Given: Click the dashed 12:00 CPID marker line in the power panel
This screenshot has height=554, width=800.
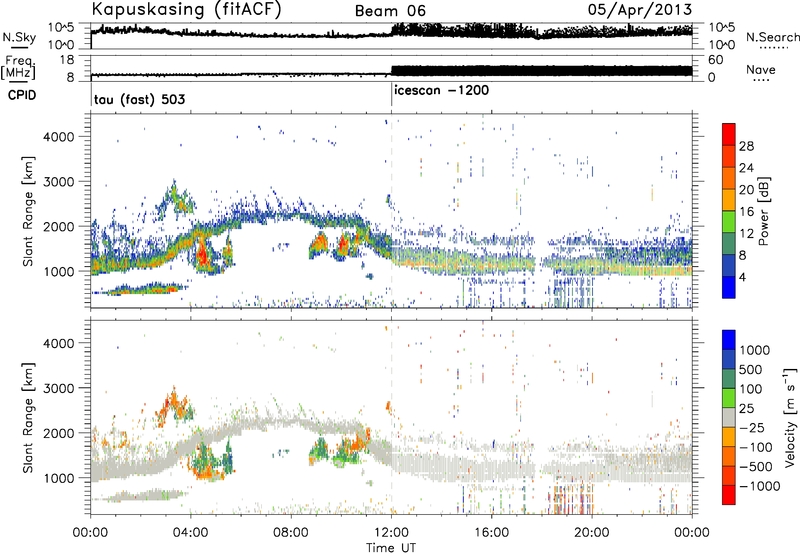Looking at the screenshot, I should 391,211.
